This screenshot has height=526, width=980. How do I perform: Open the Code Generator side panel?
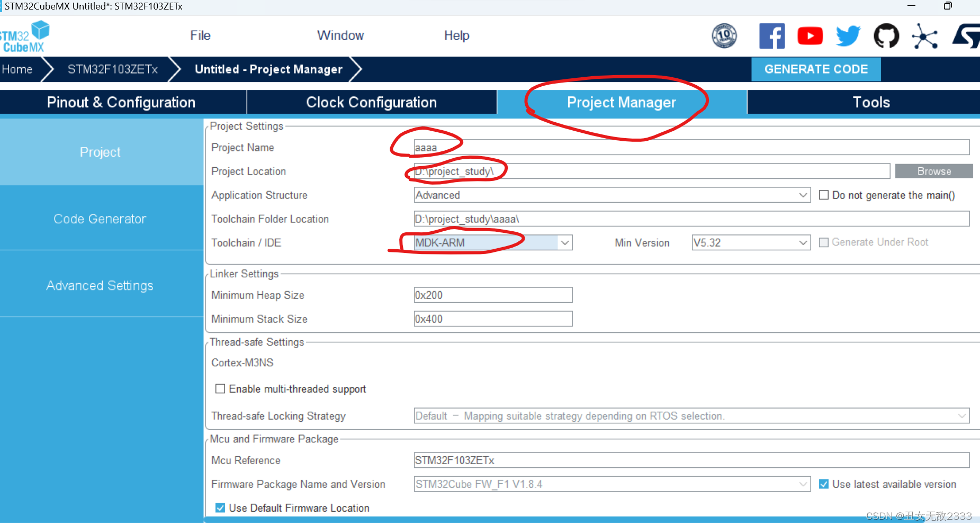(101, 219)
